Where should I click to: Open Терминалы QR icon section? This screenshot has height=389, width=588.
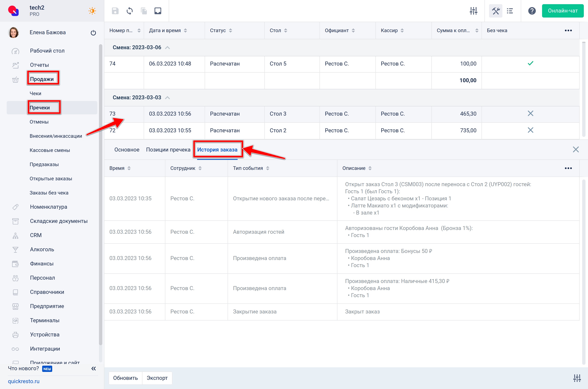coord(15,321)
